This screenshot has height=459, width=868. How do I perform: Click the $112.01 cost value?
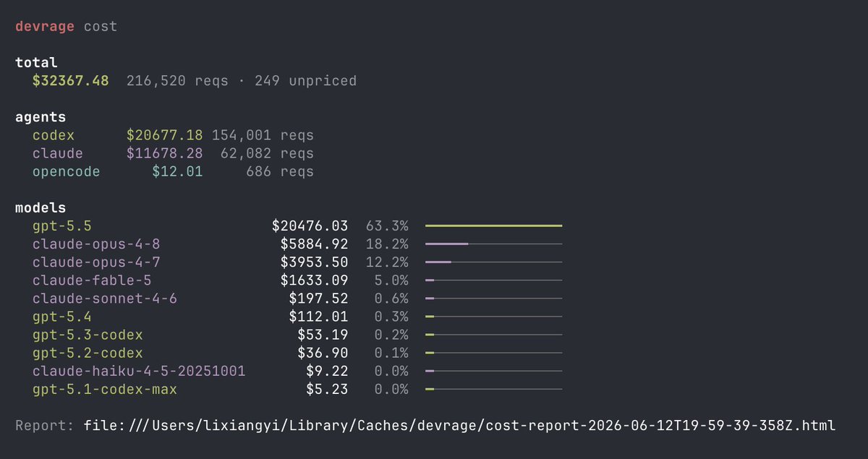(x=318, y=317)
